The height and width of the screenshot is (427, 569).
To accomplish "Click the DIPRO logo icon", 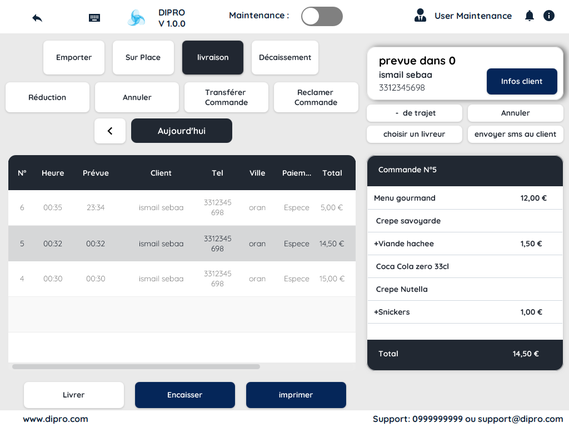I will click(x=136, y=17).
